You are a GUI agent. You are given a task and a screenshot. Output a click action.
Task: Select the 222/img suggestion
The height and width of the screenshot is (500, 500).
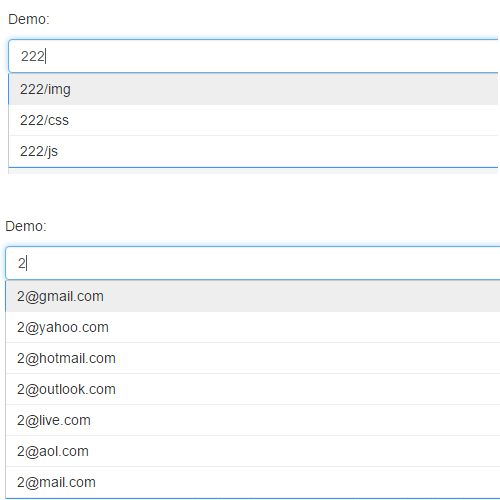tap(253, 89)
